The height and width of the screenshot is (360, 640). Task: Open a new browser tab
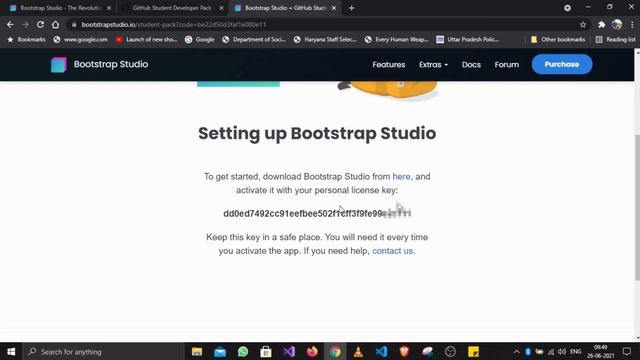click(x=351, y=8)
